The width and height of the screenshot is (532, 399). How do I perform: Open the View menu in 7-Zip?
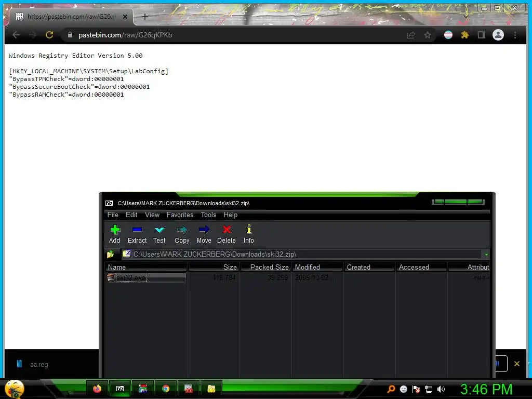click(152, 215)
